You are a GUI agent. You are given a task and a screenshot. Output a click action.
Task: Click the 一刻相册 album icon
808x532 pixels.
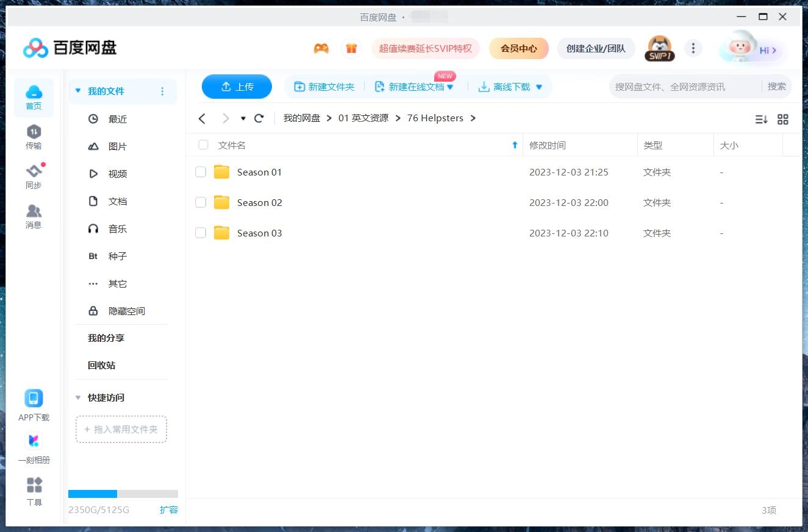pyautogui.click(x=34, y=441)
